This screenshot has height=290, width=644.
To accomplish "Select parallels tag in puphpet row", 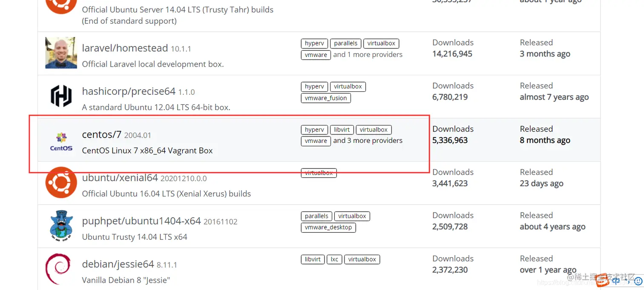I will point(317,216).
